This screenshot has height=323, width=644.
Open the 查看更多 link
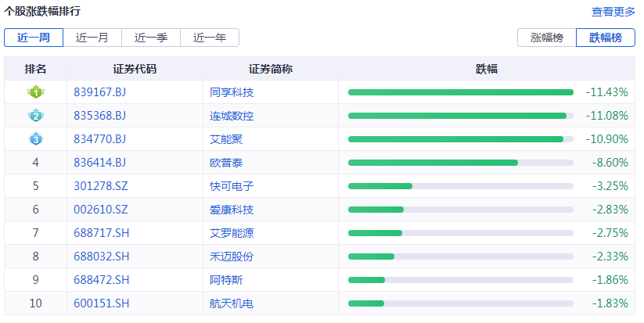click(x=613, y=12)
